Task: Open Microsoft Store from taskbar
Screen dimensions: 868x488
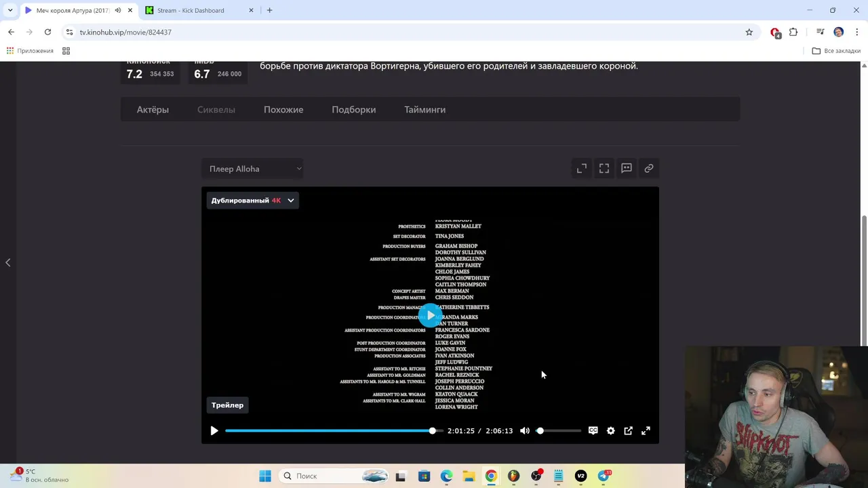Action: [424, 476]
